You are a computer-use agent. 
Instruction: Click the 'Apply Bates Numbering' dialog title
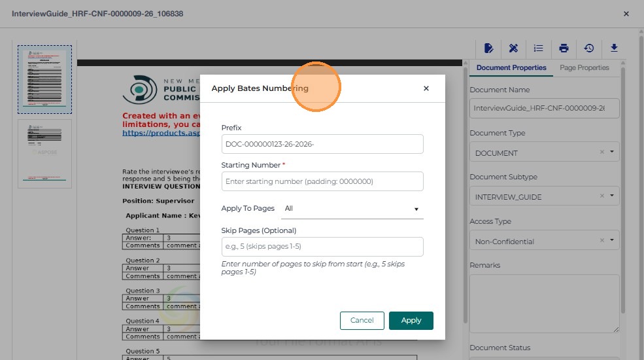click(260, 88)
